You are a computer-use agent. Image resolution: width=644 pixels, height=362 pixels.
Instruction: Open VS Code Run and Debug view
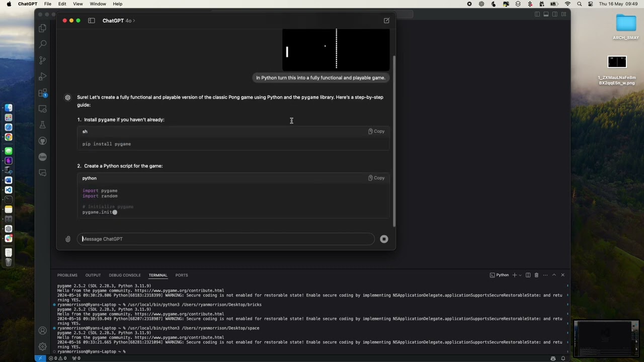tap(43, 76)
